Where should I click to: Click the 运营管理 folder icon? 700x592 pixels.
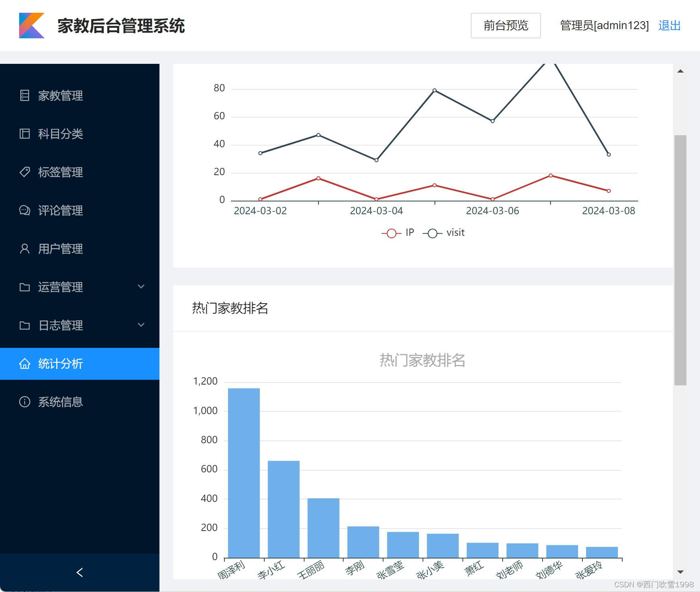[x=25, y=287]
